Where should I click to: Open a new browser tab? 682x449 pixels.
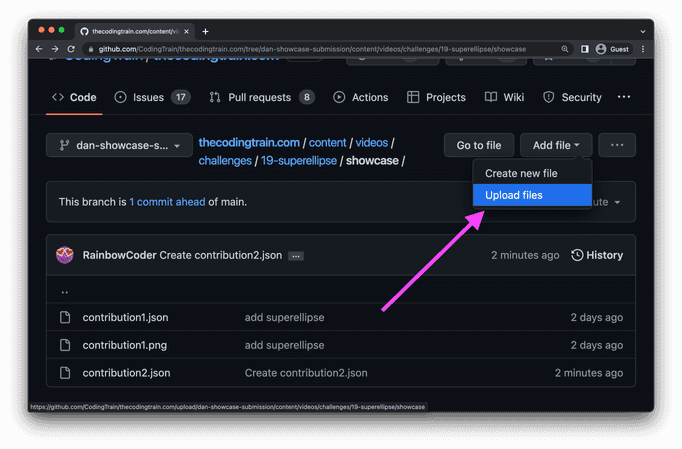coord(205,31)
